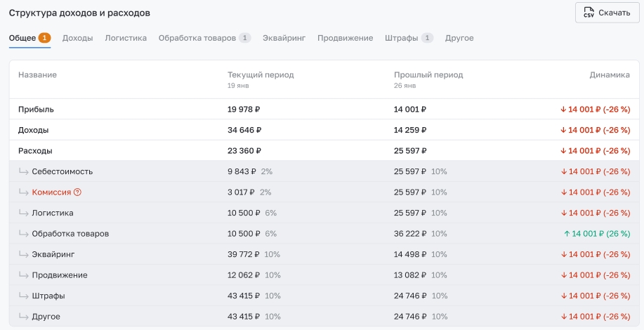
Task: Click the counter badge on the Штрафы tab
Action: 427,38
